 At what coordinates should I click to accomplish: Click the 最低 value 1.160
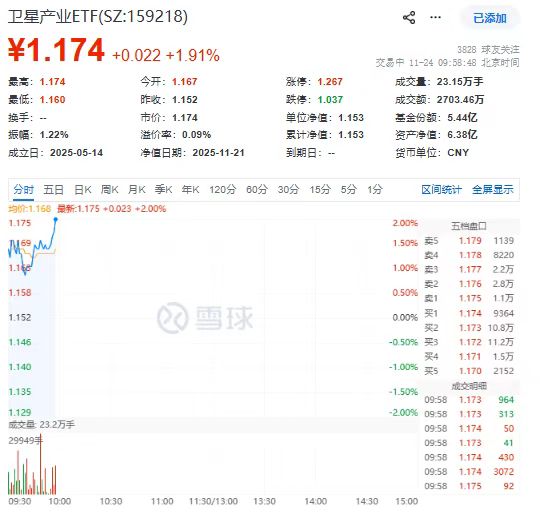[52, 100]
